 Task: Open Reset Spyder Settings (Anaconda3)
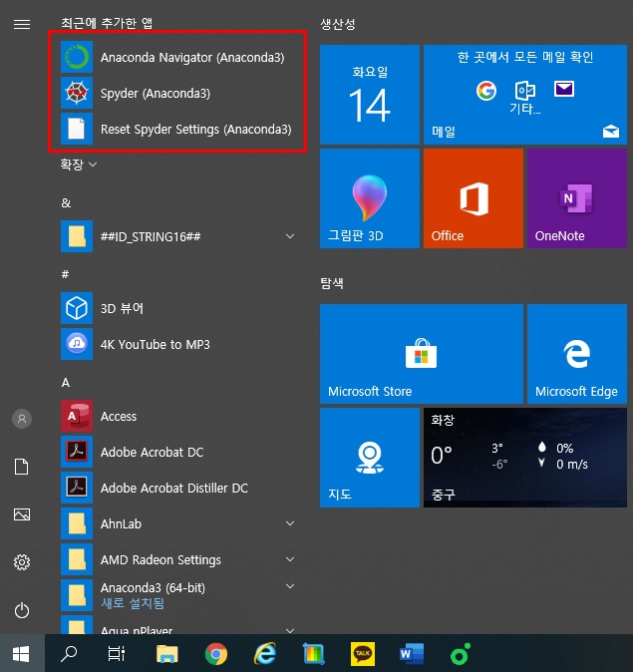click(x=176, y=129)
